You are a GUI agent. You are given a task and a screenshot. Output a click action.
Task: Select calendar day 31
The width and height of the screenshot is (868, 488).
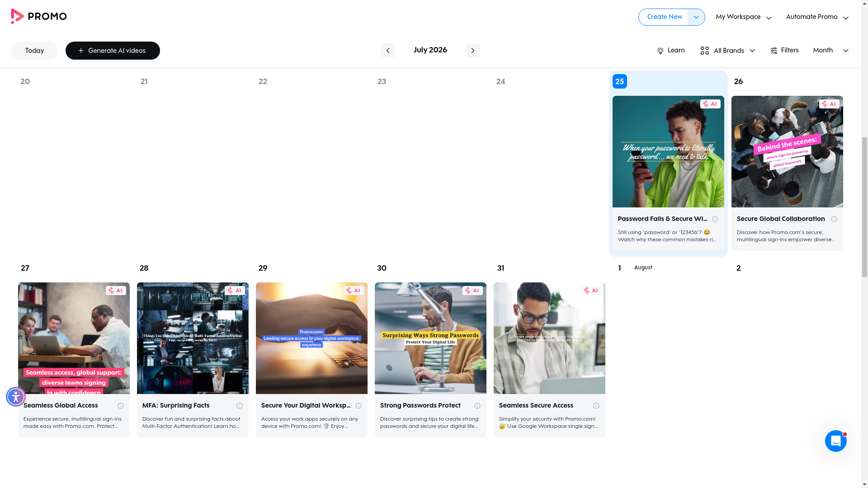click(x=501, y=268)
